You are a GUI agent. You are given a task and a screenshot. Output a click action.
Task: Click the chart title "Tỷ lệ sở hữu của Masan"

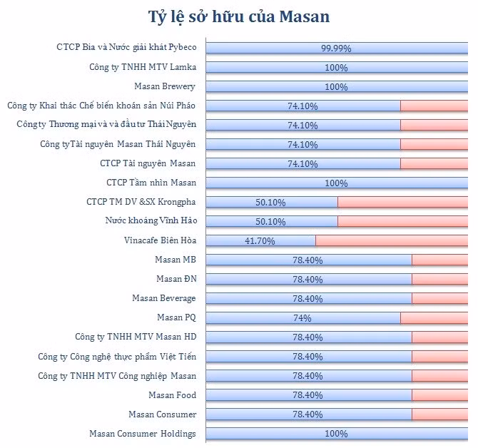[239, 16]
